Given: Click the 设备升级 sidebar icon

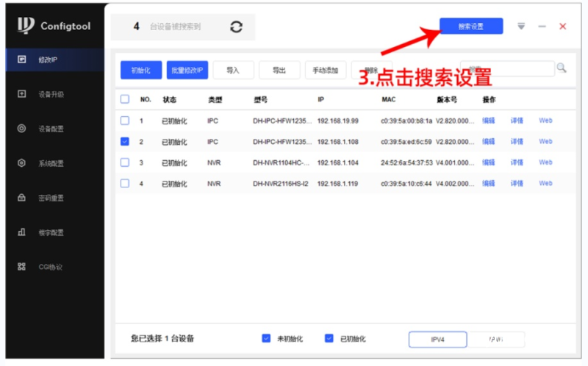Looking at the screenshot, I should [22, 94].
